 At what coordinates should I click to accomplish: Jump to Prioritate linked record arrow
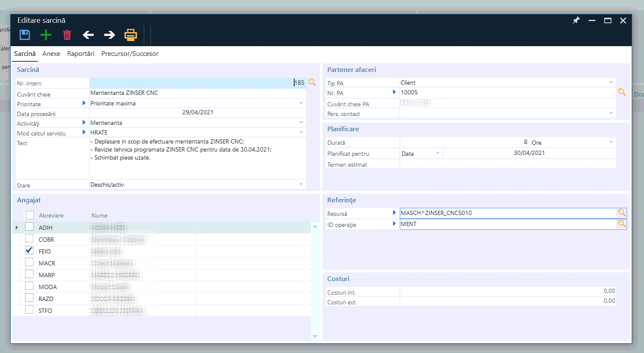pyautogui.click(x=84, y=103)
